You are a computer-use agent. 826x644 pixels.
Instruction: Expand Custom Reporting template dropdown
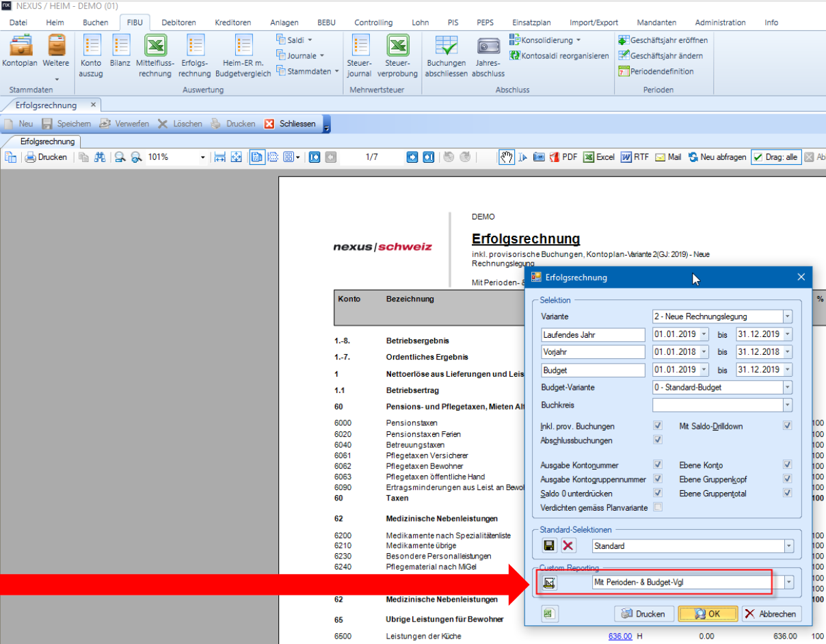(790, 582)
